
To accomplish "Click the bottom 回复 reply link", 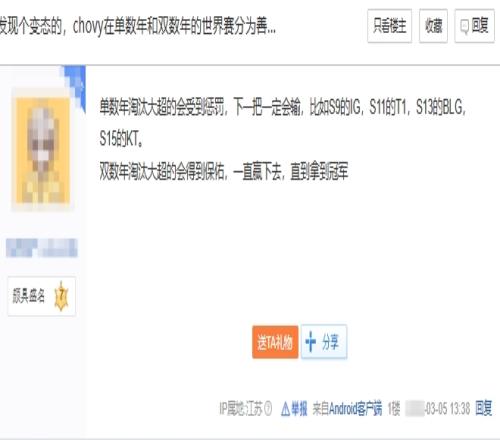I will [x=484, y=408].
